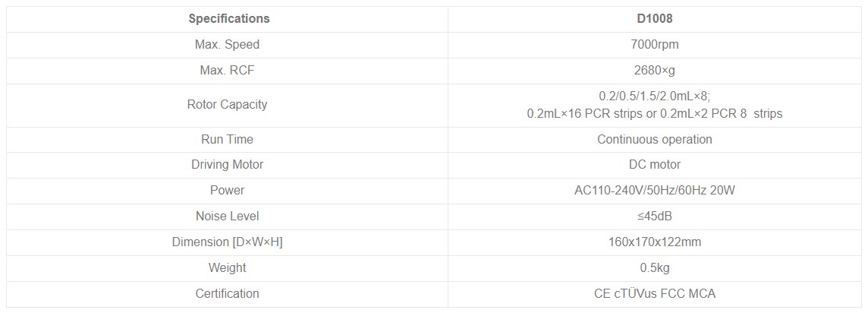
Task: Select the D1008 column header
Action: (x=655, y=19)
